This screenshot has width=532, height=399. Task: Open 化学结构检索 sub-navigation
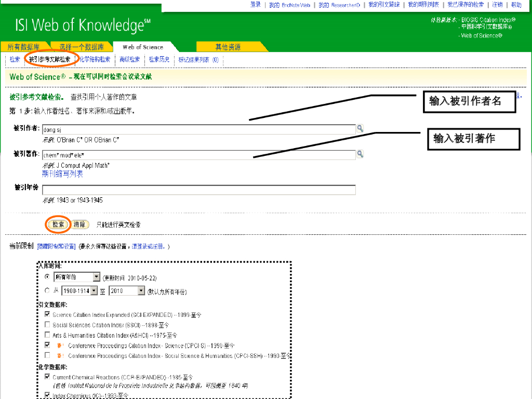pyautogui.click(x=95, y=59)
